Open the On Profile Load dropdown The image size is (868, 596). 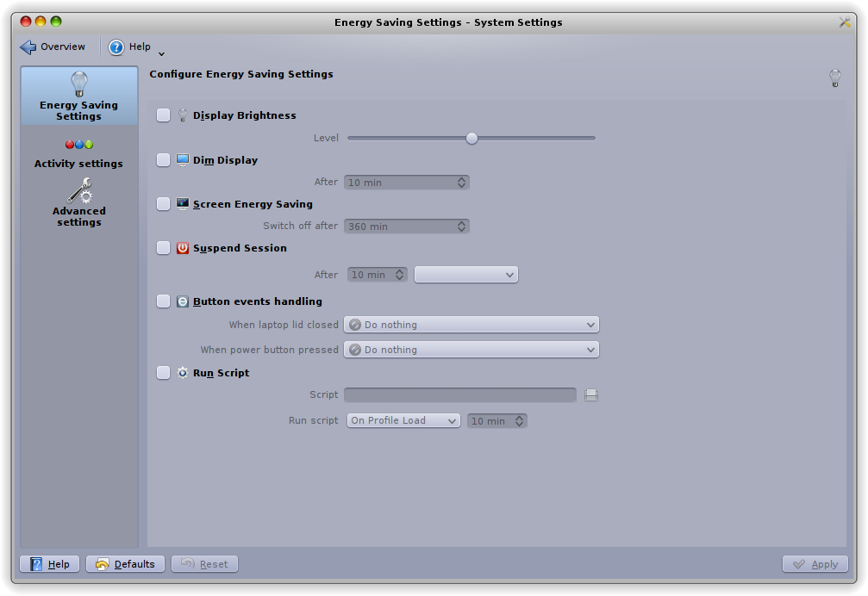[x=403, y=421]
